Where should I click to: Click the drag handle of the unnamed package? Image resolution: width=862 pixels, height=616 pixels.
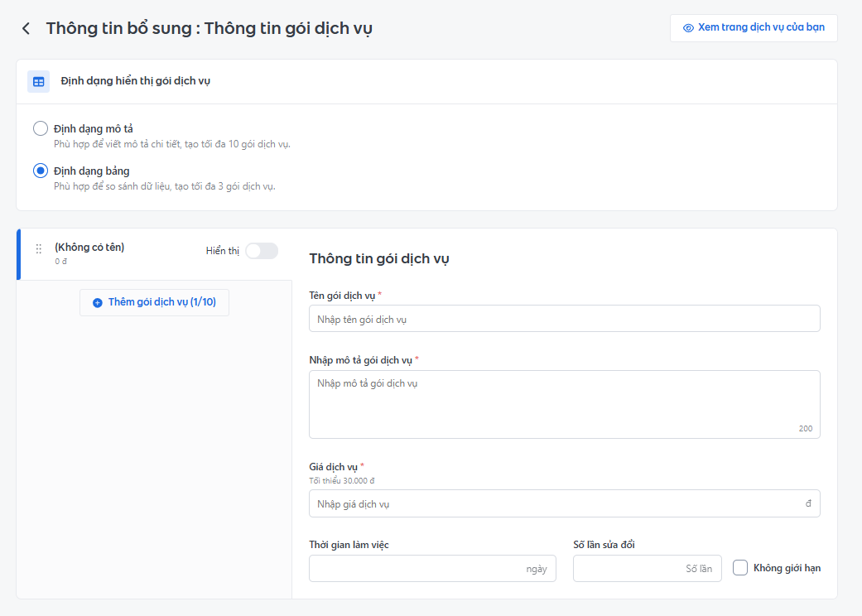[x=38, y=249]
